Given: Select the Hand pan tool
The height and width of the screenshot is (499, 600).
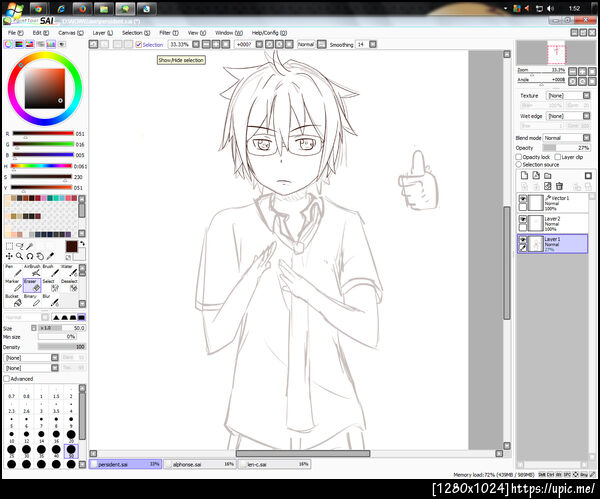Looking at the screenshot, I should (x=40, y=256).
